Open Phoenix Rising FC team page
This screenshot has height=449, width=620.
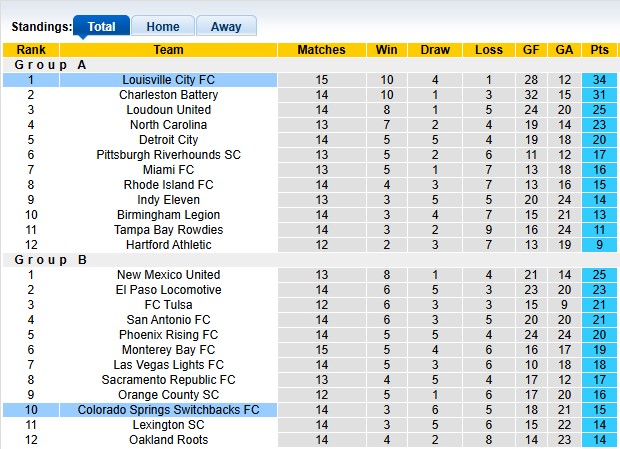point(168,335)
